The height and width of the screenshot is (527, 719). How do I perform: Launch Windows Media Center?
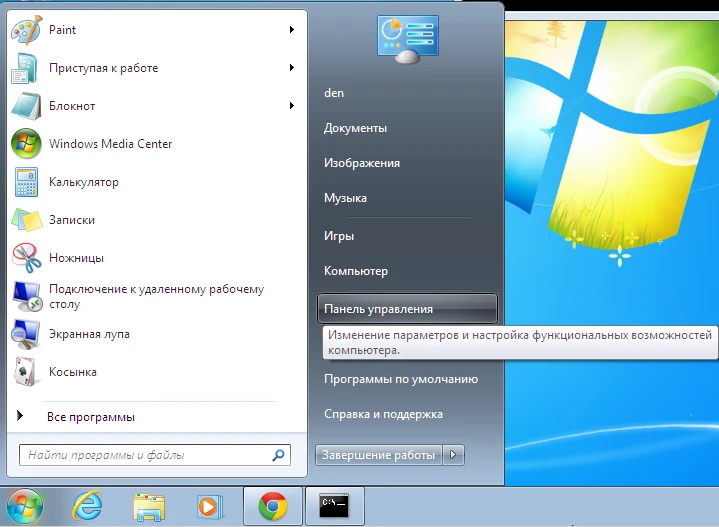pyautogui.click(x=110, y=144)
